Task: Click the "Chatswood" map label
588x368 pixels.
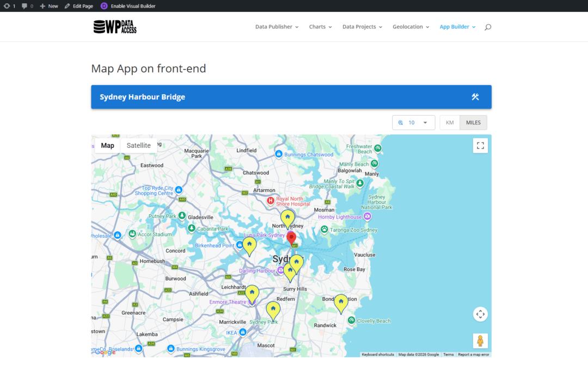Action: click(x=256, y=173)
